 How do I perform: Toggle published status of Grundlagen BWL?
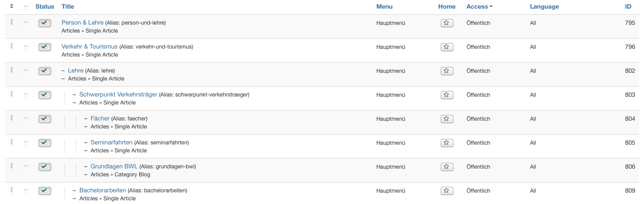coord(45,167)
